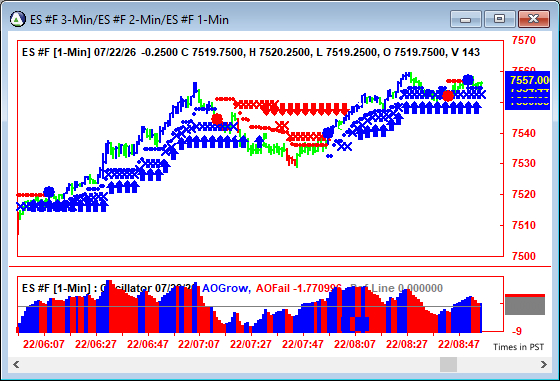Click the 22/06:47 time axis label
The width and height of the screenshot is (560, 381).
[x=148, y=344]
